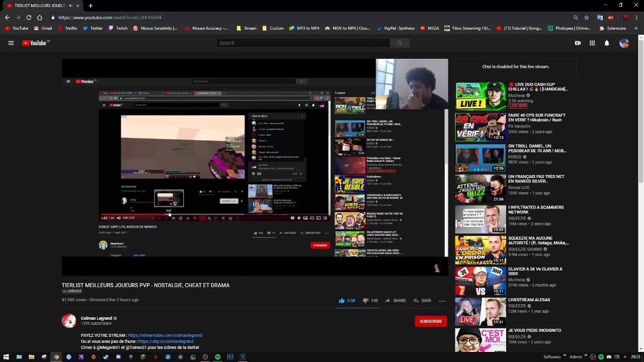Screen dimensions: 644x362
Task: Open the account avatar menu
Action: [624, 43]
